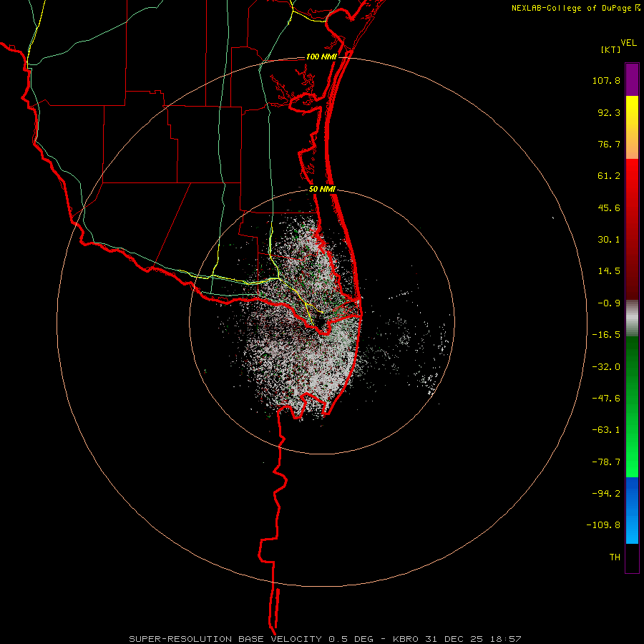Image resolution: width=644 pixels, height=644 pixels.
Task: Click the VEL legend title
Action: click(628, 43)
